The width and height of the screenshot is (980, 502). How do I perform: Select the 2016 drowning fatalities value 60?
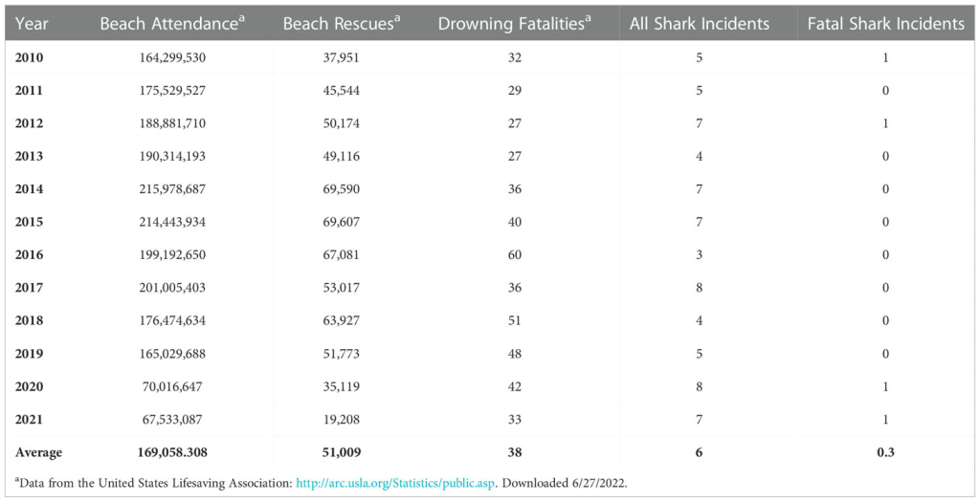tap(515, 254)
